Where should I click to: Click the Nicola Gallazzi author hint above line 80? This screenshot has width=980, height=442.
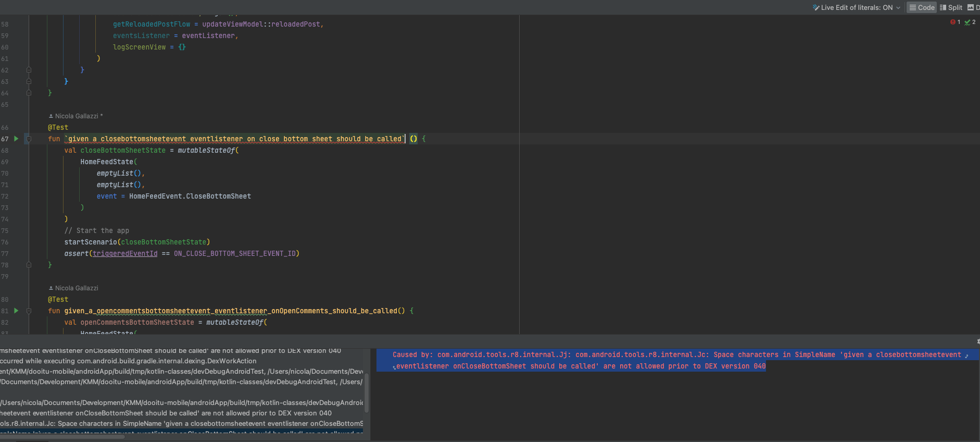[73, 288]
